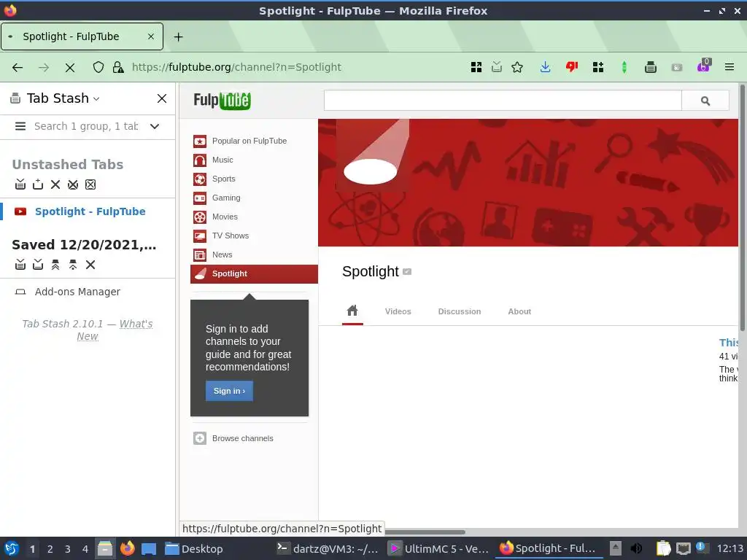747x560 pixels.
Task: Toggle the Tab Stash toolbar button
Action: [x=650, y=67]
